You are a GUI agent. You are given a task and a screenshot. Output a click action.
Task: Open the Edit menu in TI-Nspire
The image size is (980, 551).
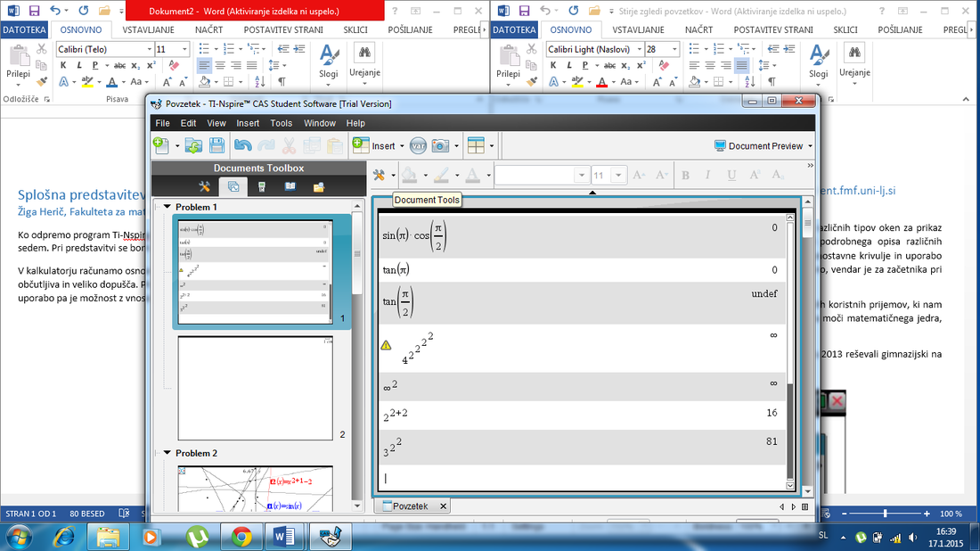click(188, 123)
